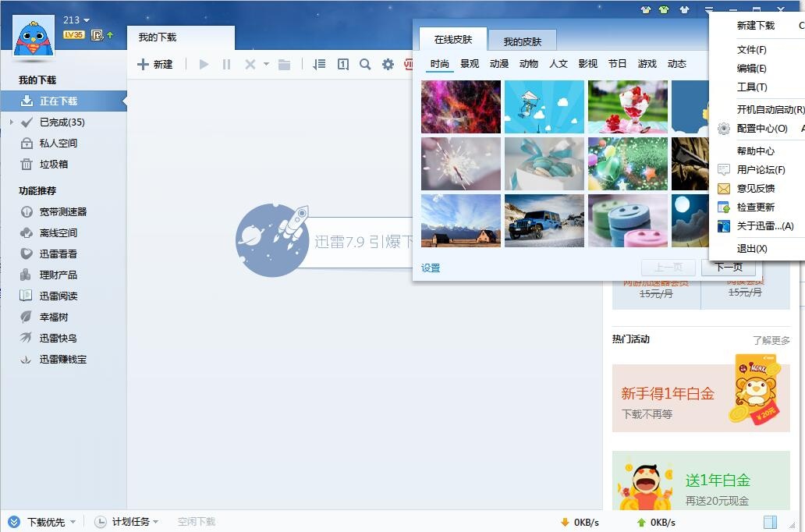The width and height of the screenshot is (805, 532).
Task: Select the 景观 skin category
Action: [x=470, y=64]
